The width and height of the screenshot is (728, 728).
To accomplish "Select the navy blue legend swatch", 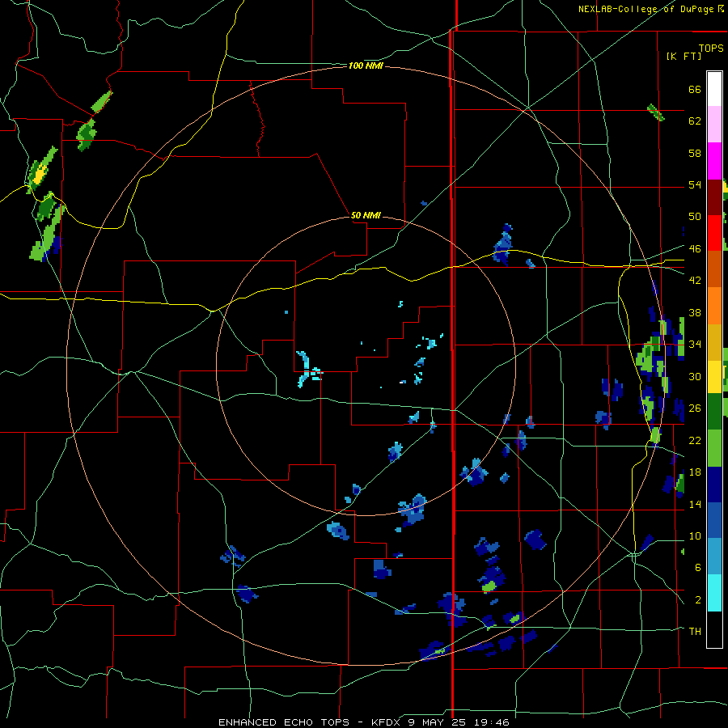I will (x=714, y=485).
